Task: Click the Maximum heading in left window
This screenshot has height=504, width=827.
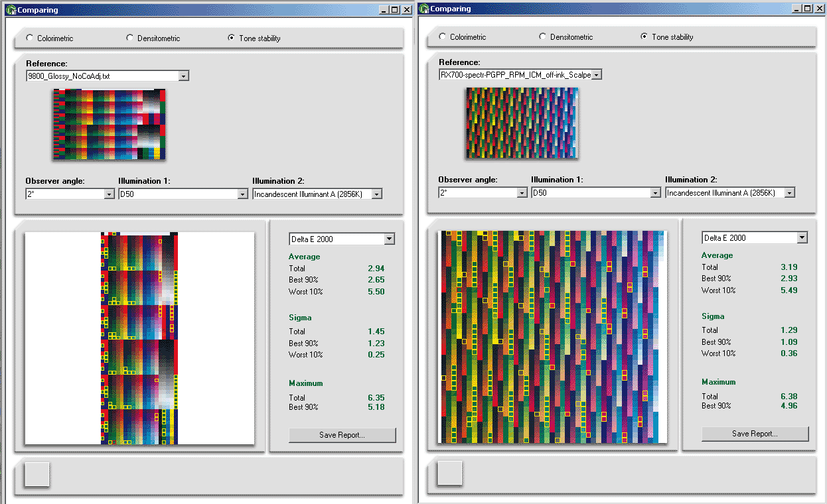Action: [306, 383]
